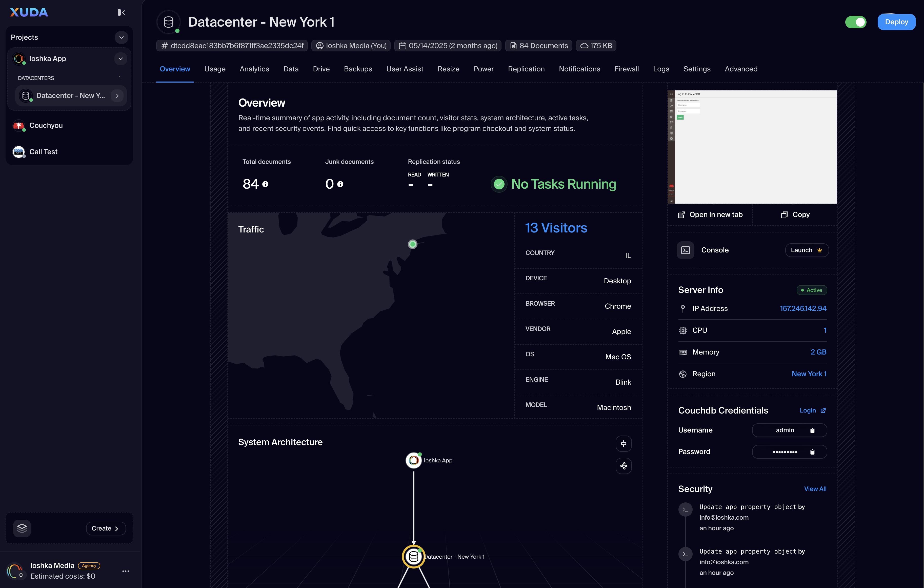Collapse the sidebar with the collapse icon
Viewport: 924px width, 588px height.
click(x=121, y=13)
